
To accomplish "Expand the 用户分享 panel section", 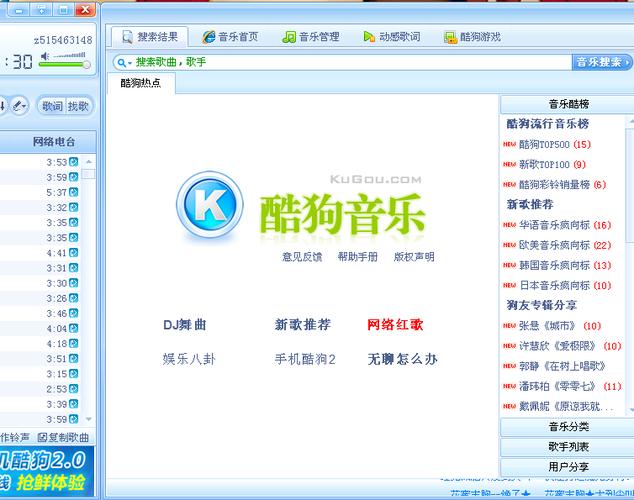I will [568, 467].
